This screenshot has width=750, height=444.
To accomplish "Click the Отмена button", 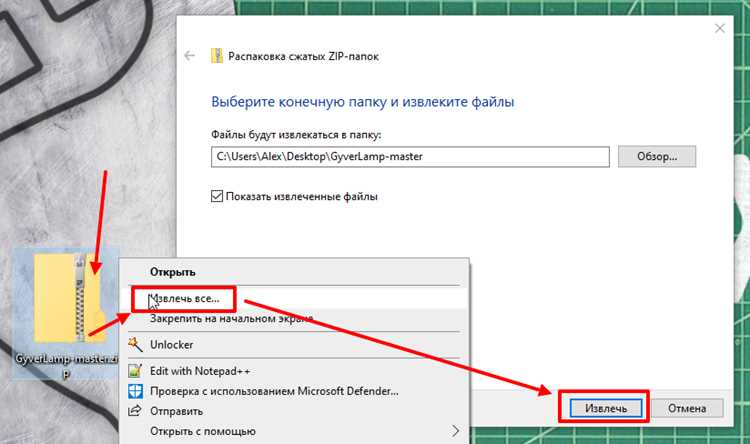I will click(x=687, y=409).
